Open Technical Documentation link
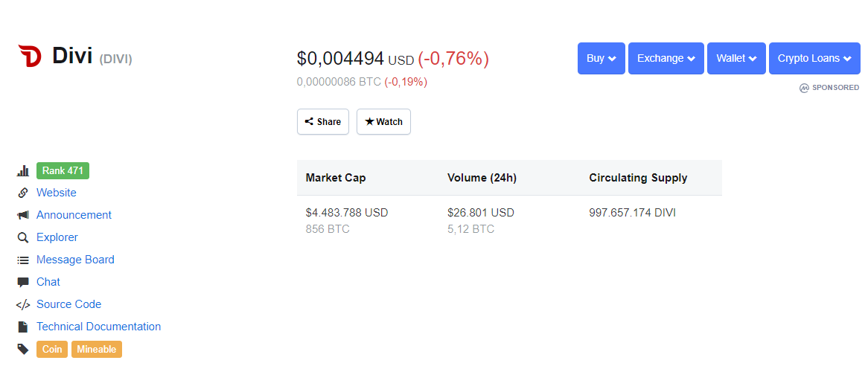This screenshot has width=868, height=369. (98, 327)
